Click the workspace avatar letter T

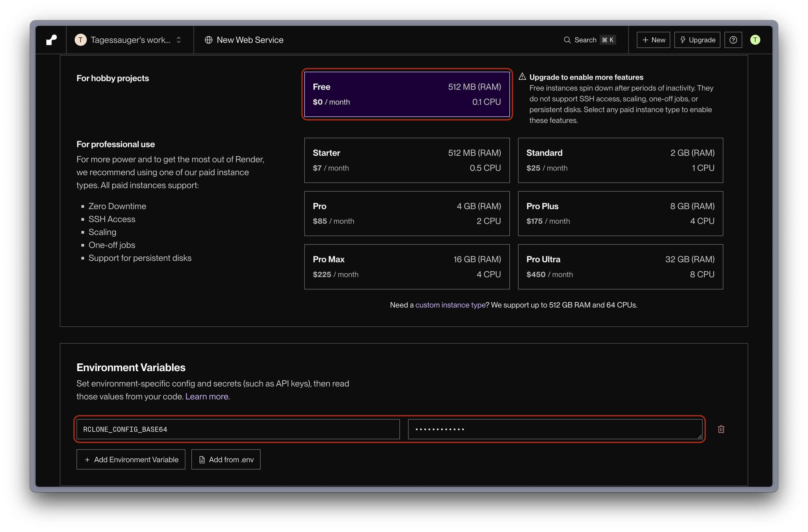81,40
